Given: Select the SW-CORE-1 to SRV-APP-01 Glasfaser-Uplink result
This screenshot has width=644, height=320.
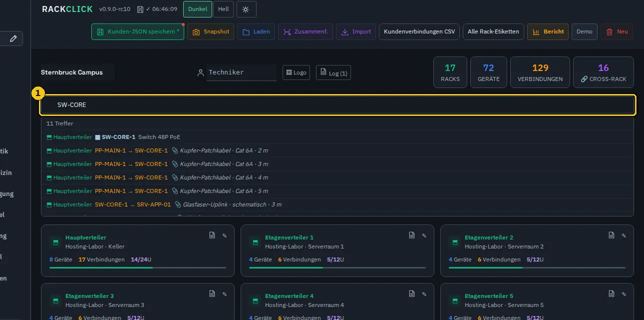Looking at the screenshot, I should [x=337, y=204].
